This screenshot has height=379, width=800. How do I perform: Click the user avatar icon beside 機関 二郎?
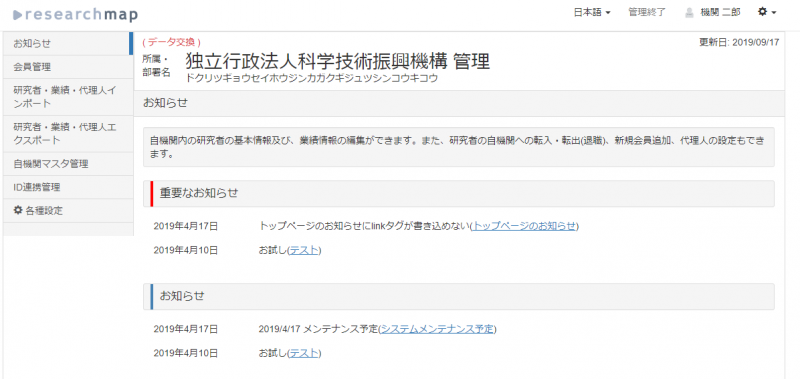pos(690,13)
